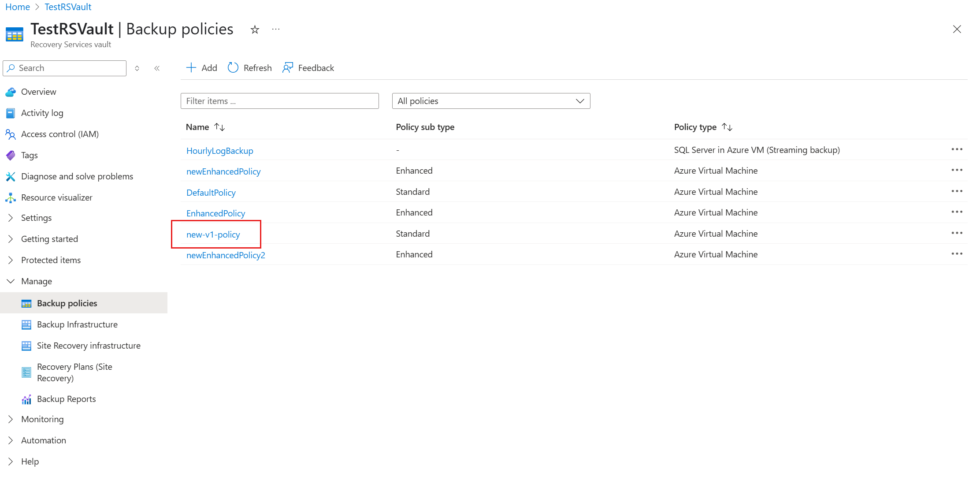Image resolution: width=980 pixels, height=487 pixels.
Task: Open more options for newEnhancedPolicy row
Action: pos(957,170)
